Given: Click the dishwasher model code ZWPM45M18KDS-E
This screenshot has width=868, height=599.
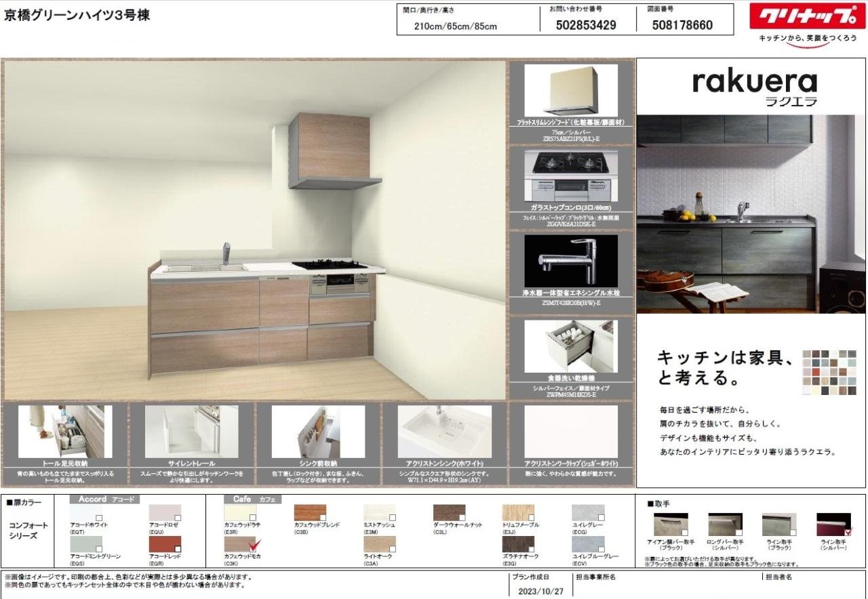Looking at the screenshot, I should point(570,394).
